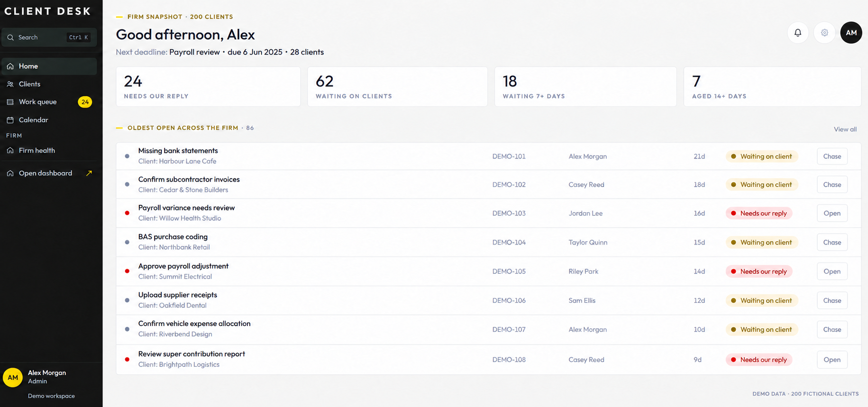Chase the BAS purchase coding item
The width and height of the screenshot is (868, 407).
click(x=832, y=242)
